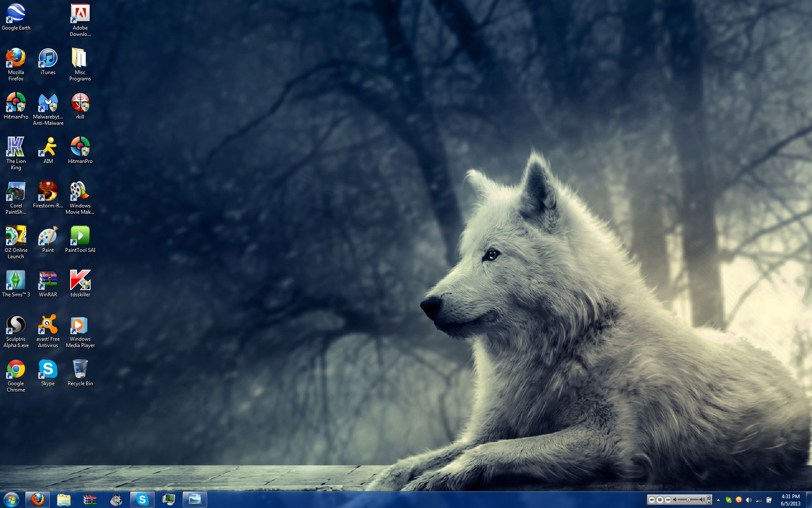Skip to next track in mini player
This screenshot has height=508, width=812.
click(x=668, y=500)
